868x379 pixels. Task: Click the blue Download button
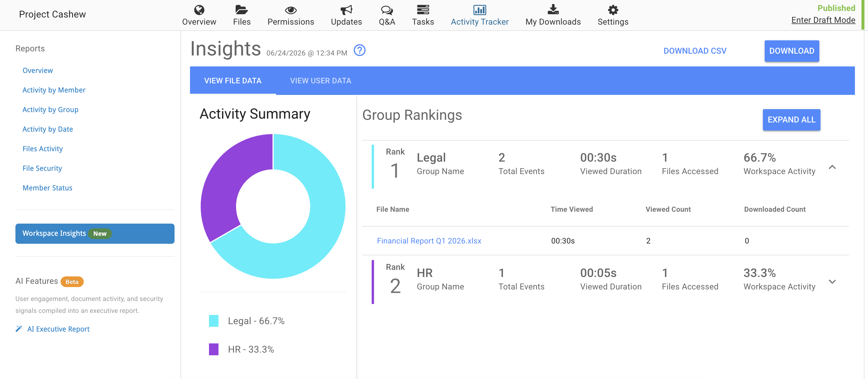pos(791,51)
